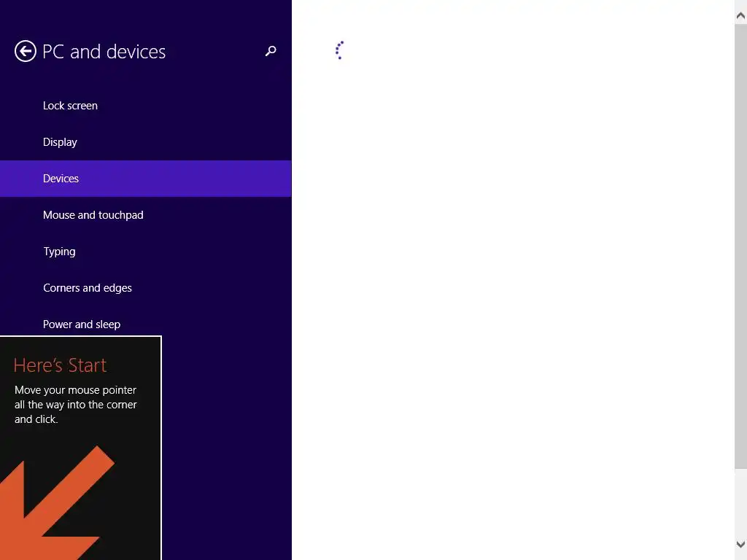Screen dimensions: 747x560
Task: Click the scrollbar up arrow
Action: [741, 16]
